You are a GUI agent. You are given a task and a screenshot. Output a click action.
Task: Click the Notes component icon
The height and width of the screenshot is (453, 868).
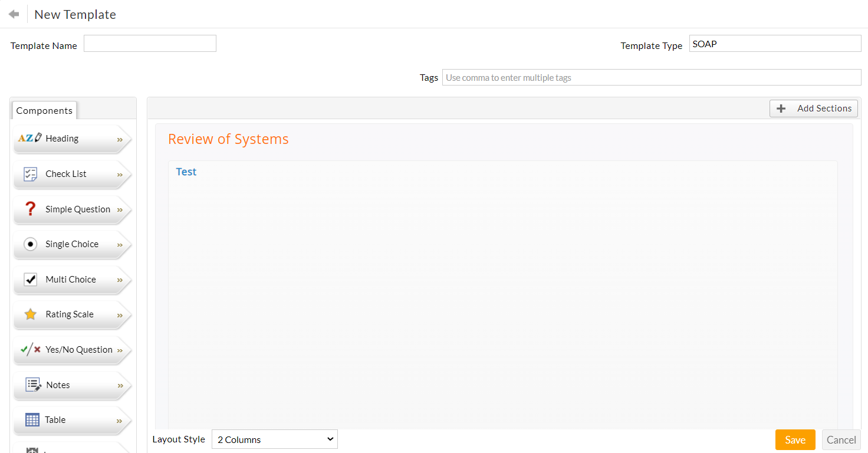click(33, 385)
